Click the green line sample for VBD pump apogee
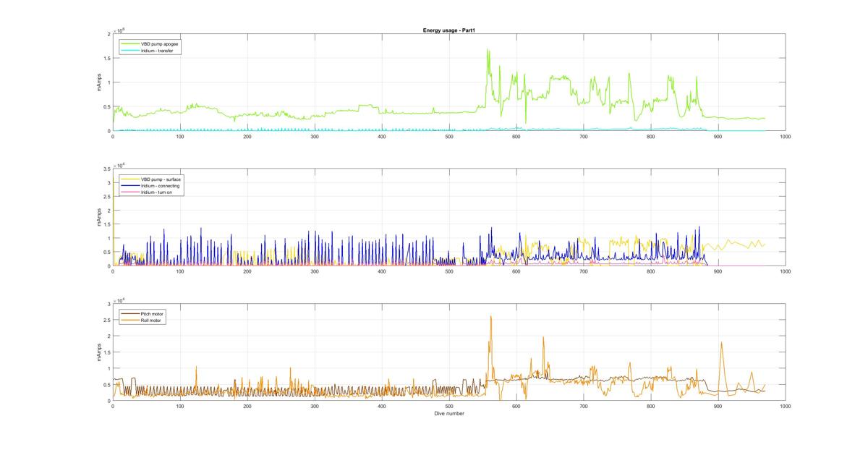Screen dimensions: 868x450 pos(130,44)
